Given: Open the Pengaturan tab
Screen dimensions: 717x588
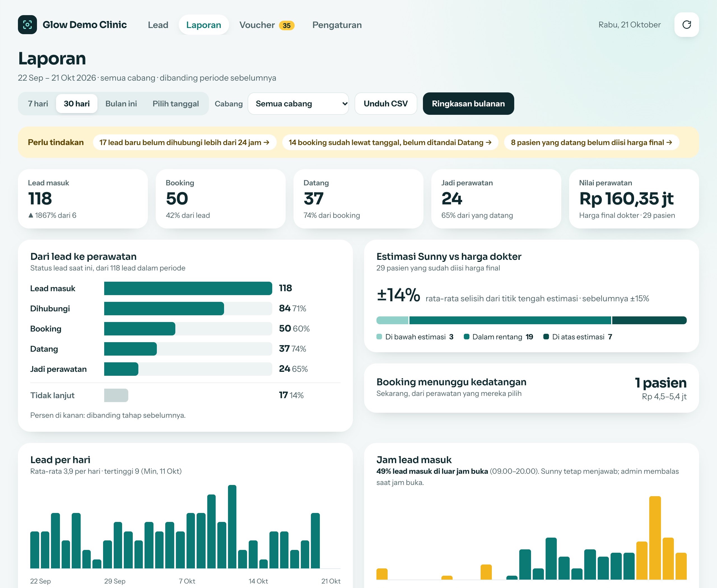Looking at the screenshot, I should pos(337,25).
